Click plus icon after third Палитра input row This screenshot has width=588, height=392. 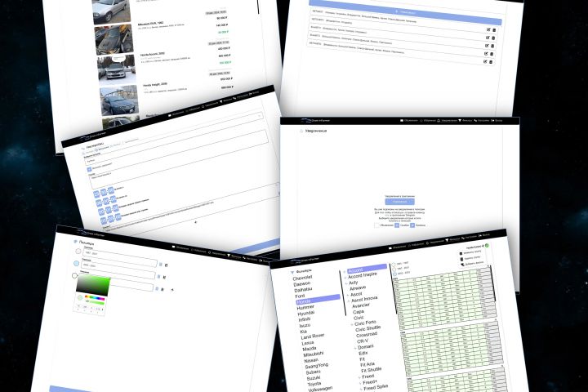tap(172, 290)
